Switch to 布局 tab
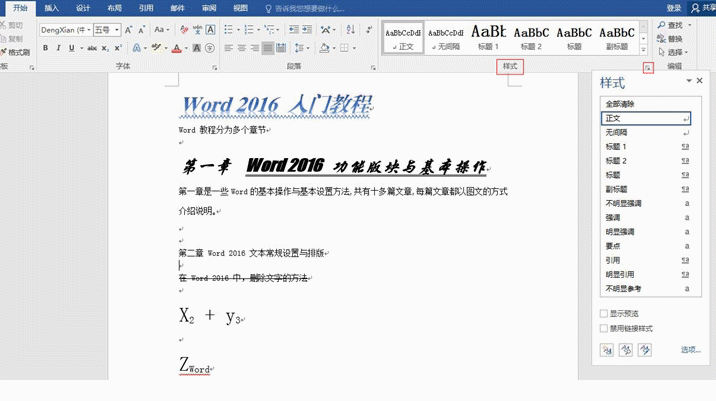 click(115, 8)
